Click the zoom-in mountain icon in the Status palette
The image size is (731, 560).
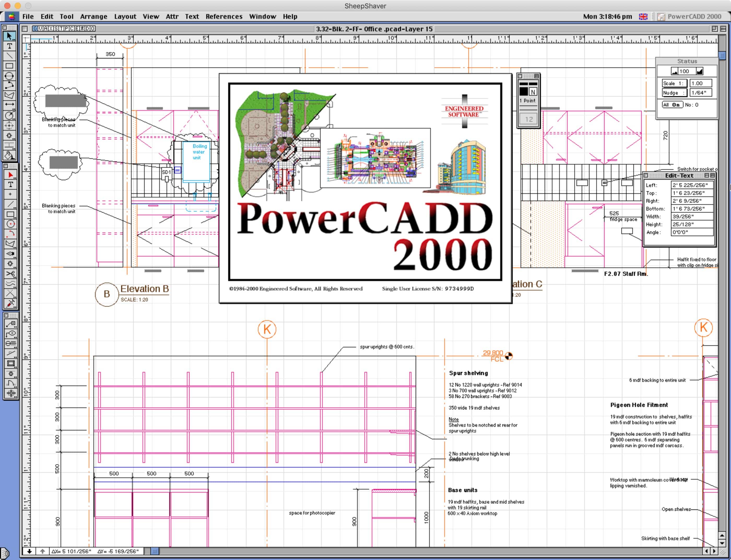click(700, 71)
